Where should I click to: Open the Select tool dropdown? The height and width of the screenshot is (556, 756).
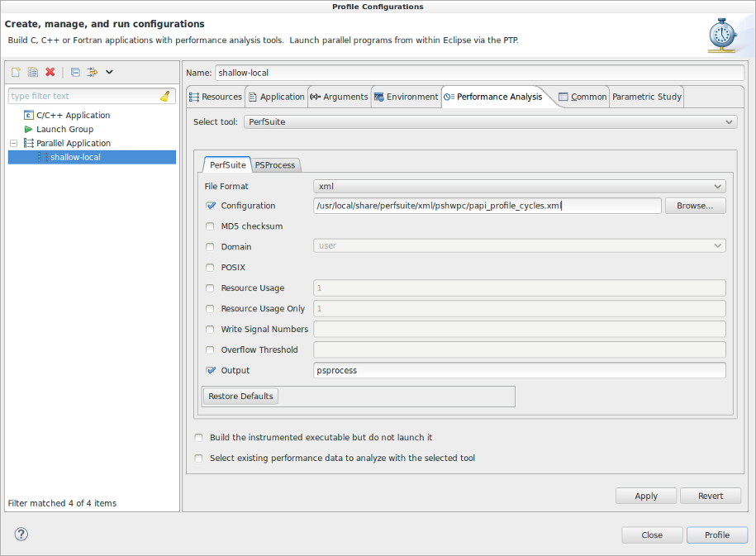(x=490, y=122)
